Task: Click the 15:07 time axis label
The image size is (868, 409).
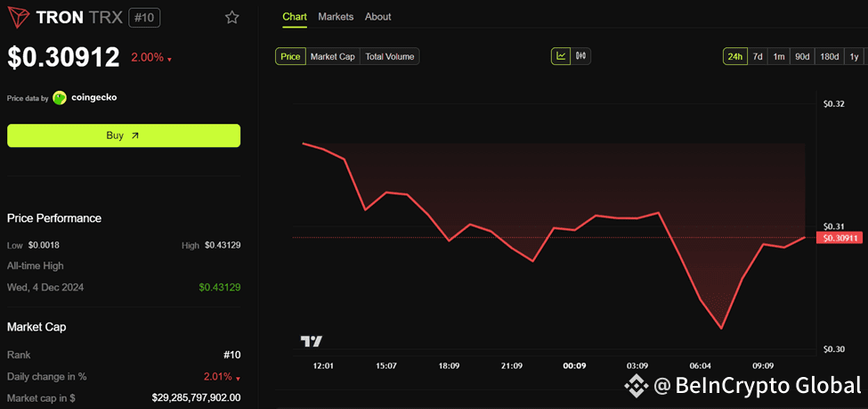Action: click(x=385, y=366)
